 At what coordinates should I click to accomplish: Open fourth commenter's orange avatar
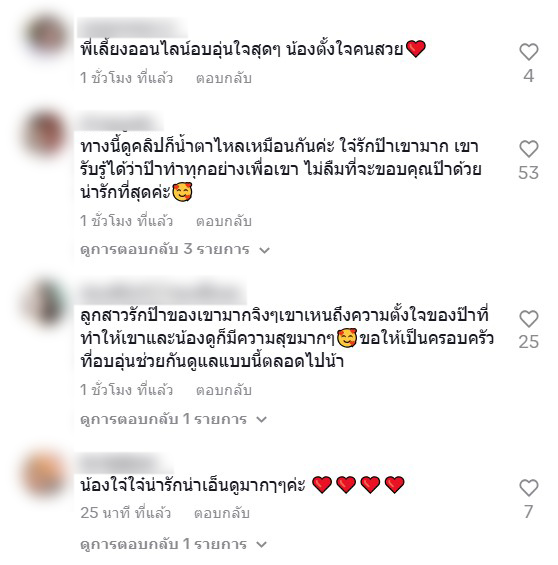(x=46, y=473)
